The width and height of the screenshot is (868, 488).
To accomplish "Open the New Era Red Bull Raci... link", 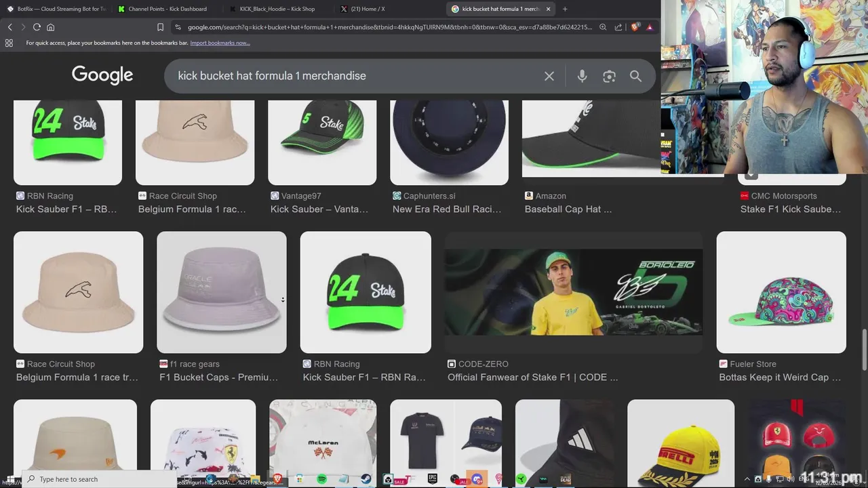I will pyautogui.click(x=447, y=209).
